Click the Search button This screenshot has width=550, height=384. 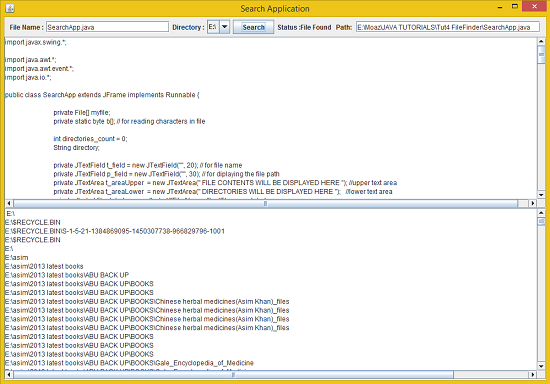tap(253, 27)
